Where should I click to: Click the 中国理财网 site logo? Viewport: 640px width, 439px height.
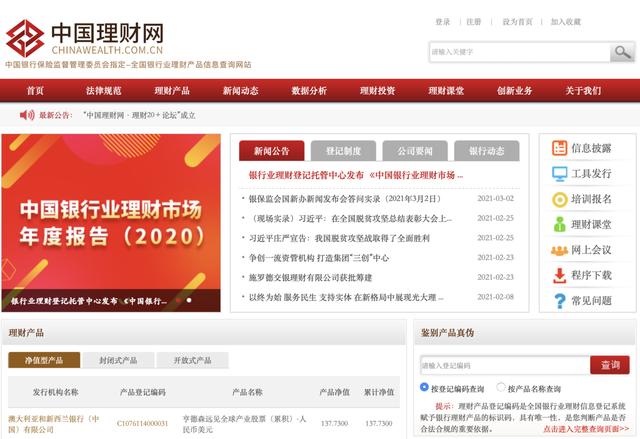[x=85, y=38]
